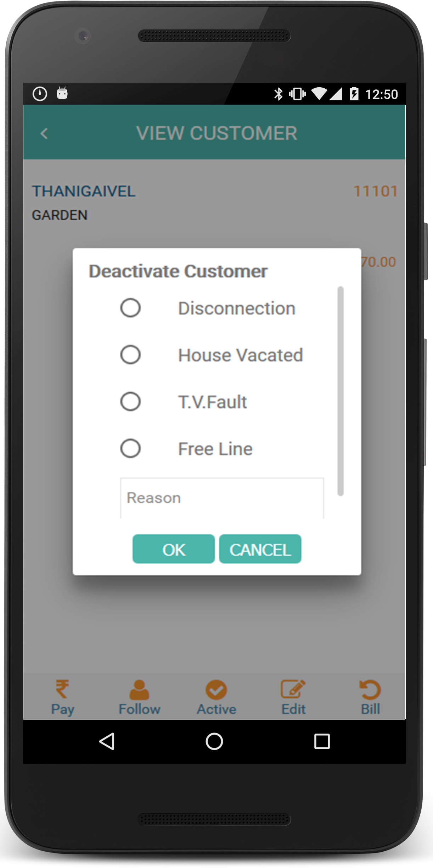Open the Edit pencil icon
This screenshot has width=433, height=868.
[293, 689]
